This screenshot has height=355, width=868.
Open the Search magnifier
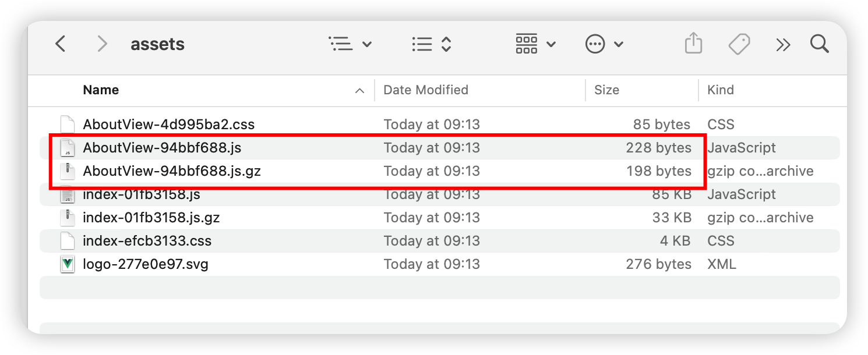pos(819,44)
